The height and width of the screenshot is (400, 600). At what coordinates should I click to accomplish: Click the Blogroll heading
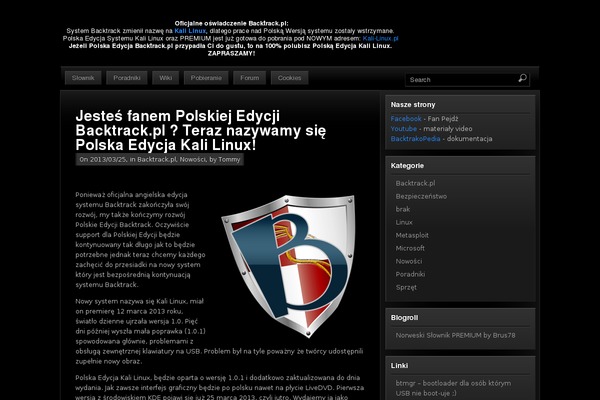(x=404, y=317)
